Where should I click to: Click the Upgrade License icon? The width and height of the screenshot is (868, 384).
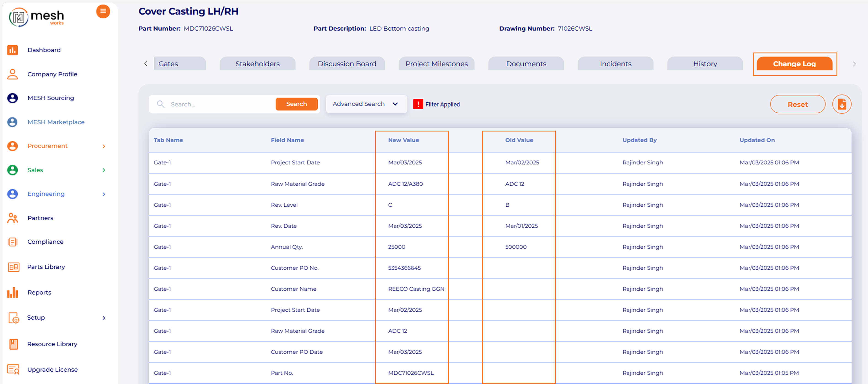tap(13, 370)
